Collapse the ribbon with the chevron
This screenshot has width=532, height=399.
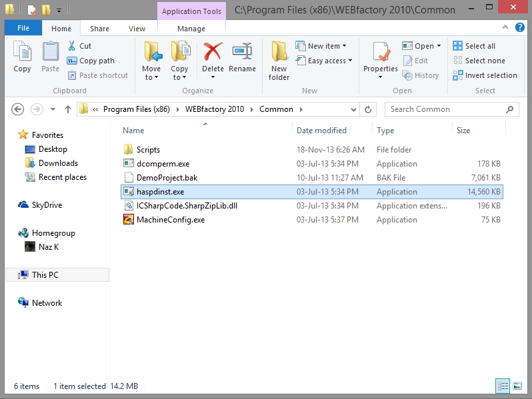505,27
